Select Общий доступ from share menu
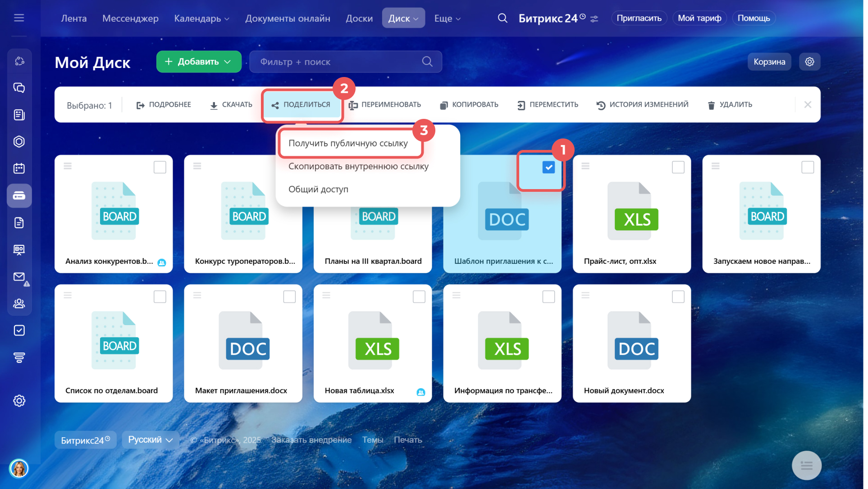Viewport: 868px width, 489px height. tap(318, 189)
